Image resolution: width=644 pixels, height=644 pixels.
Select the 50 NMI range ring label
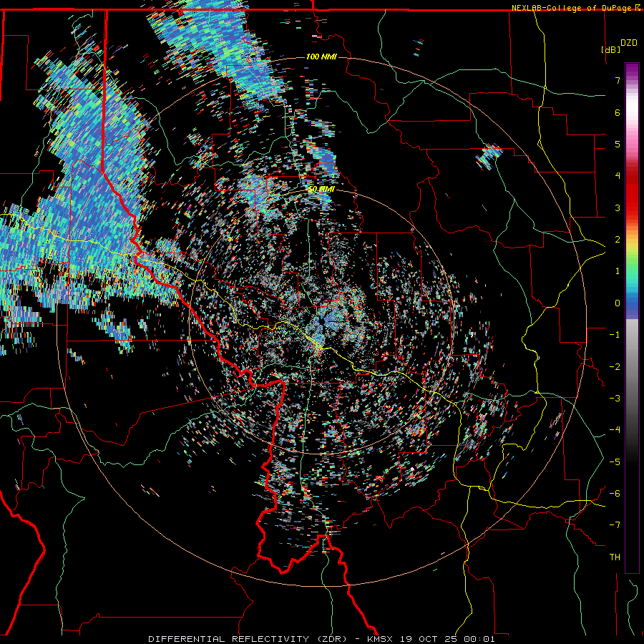(x=321, y=189)
